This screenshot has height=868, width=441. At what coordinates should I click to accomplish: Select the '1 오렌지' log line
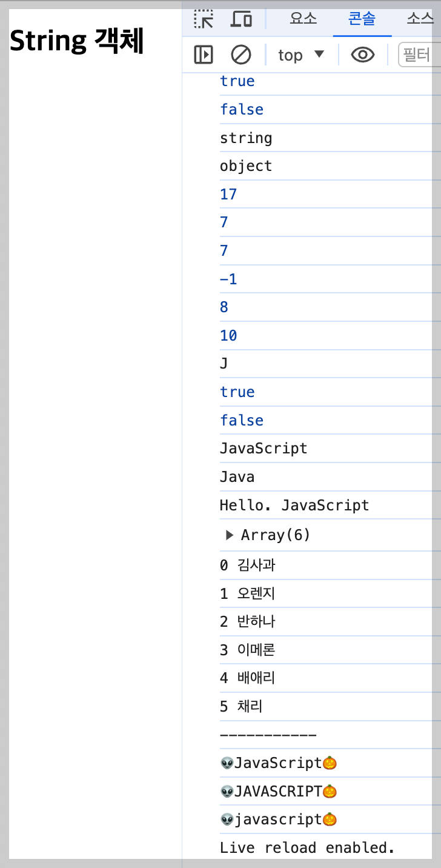tap(248, 593)
